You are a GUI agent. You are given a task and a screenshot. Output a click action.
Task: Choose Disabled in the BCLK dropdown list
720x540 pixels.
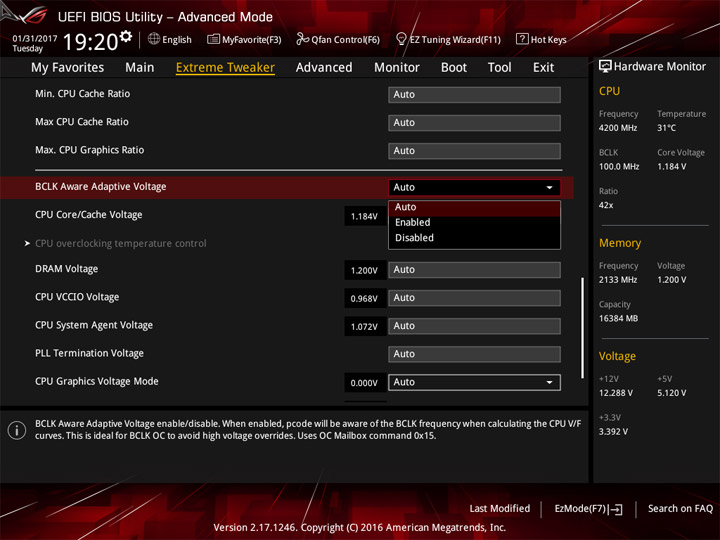tap(474, 238)
